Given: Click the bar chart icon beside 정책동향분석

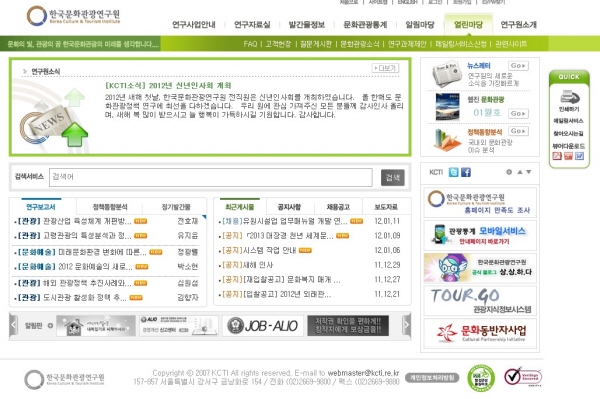Looking at the screenshot, I should (x=447, y=140).
